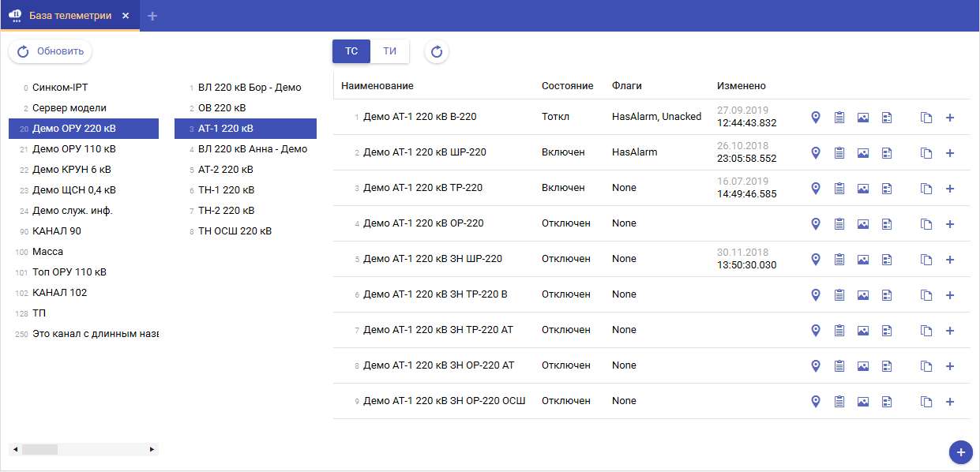980x472 pixels.
Task: Open the form document icon for ОР-220 row
Action: point(887,224)
